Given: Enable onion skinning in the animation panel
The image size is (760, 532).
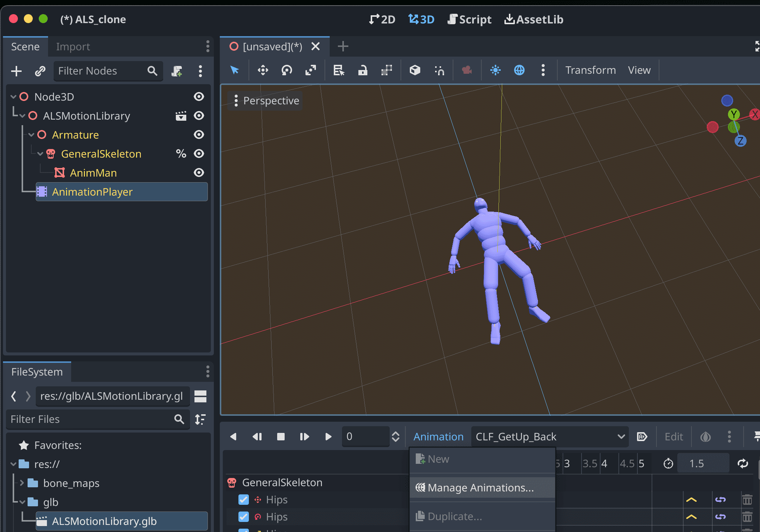Looking at the screenshot, I should tap(706, 436).
